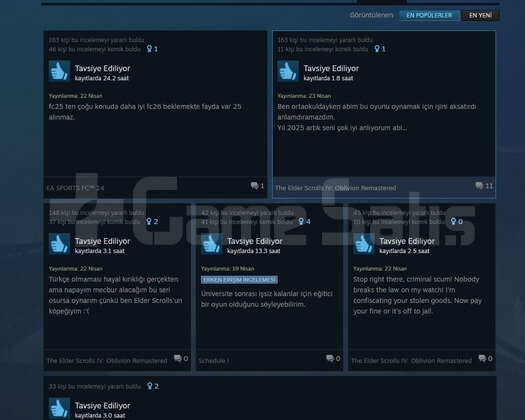This screenshot has width=525, height=420.
Task: Open award icon on the 33 kişi review
Action: click(x=150, y=386)
